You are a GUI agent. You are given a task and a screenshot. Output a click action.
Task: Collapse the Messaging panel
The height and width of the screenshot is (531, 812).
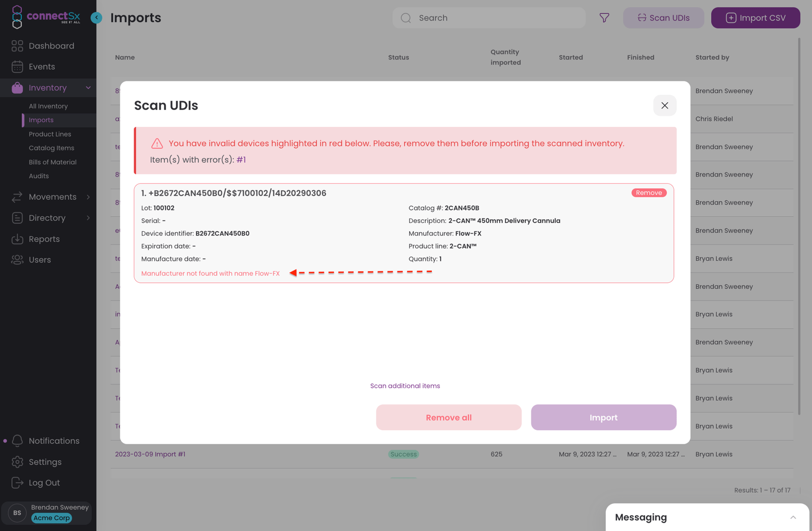793,517
